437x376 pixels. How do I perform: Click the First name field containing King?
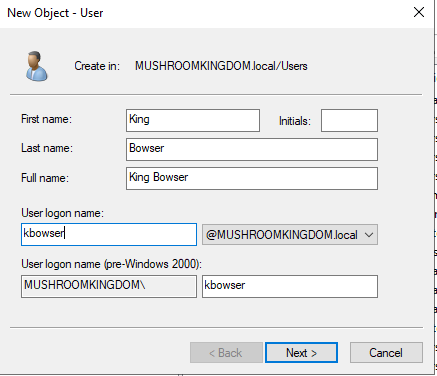point(193,120)
